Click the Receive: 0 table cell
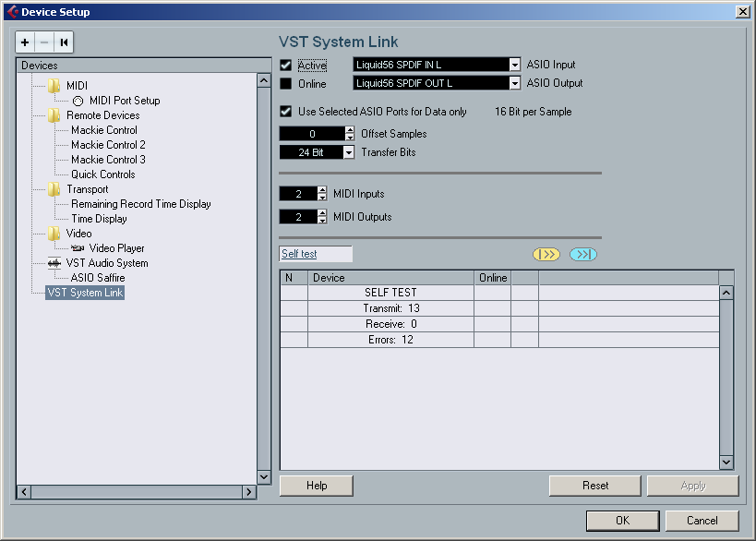The image size is (756, 541). point(391,324)
